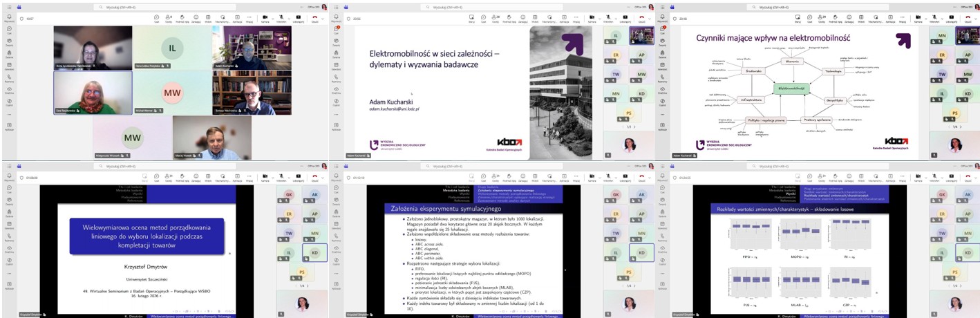Toggle Kamera in the video gallery meeting toolbar
Viewport: 980px width, 318px height.
coord(264,18)
